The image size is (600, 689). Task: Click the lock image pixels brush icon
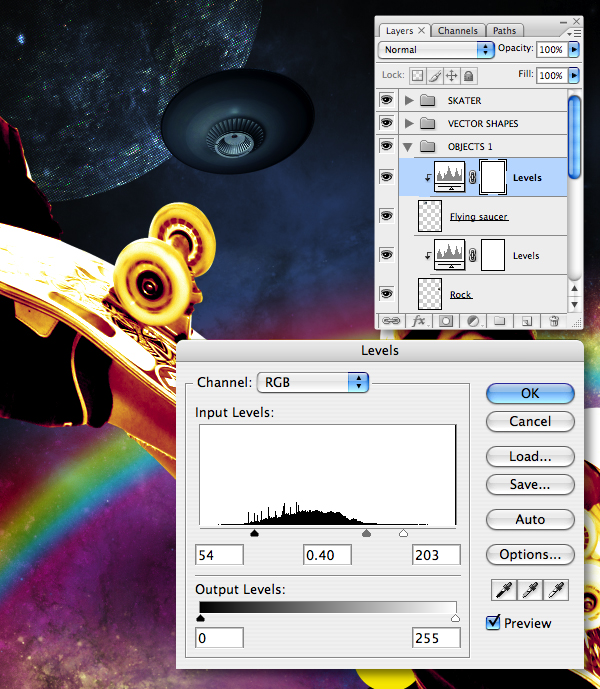pyautogui.click(x=435, y=76)
